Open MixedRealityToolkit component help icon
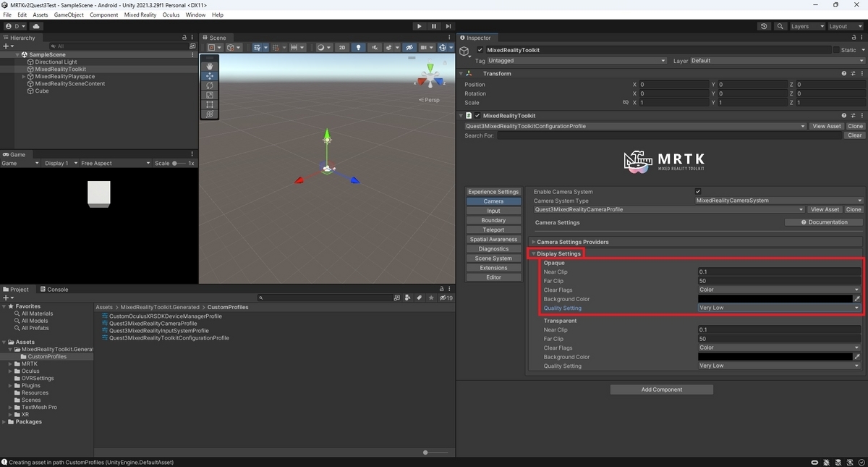 843,115
